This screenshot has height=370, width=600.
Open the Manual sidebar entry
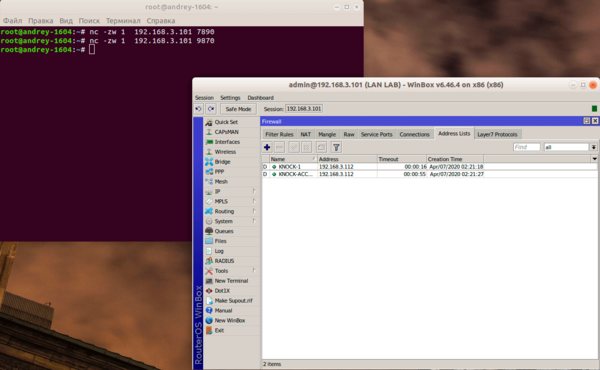point(223,311)
